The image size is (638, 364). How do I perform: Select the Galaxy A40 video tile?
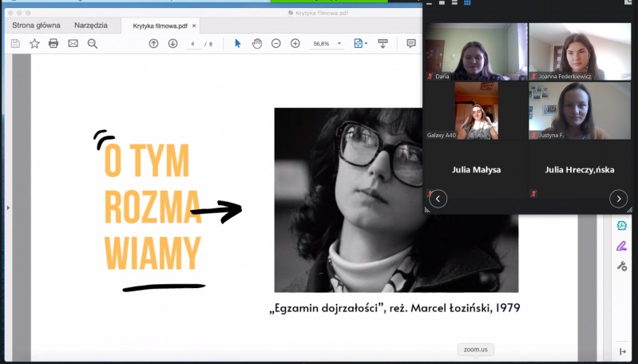[x=477, y=111]
